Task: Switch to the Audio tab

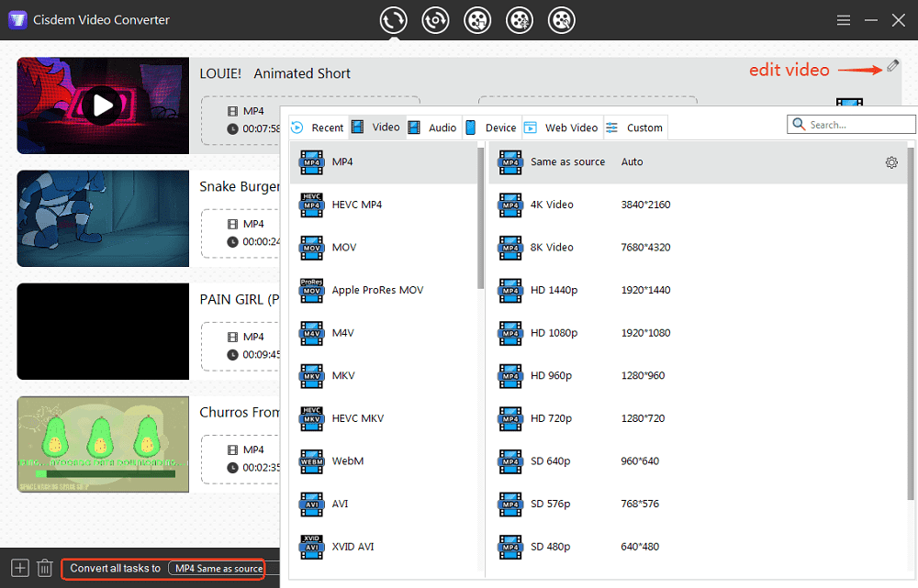Action: (x=434, y=128)
